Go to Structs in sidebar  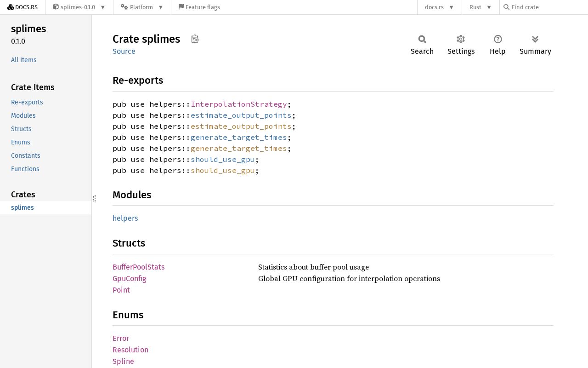(21, 129)
